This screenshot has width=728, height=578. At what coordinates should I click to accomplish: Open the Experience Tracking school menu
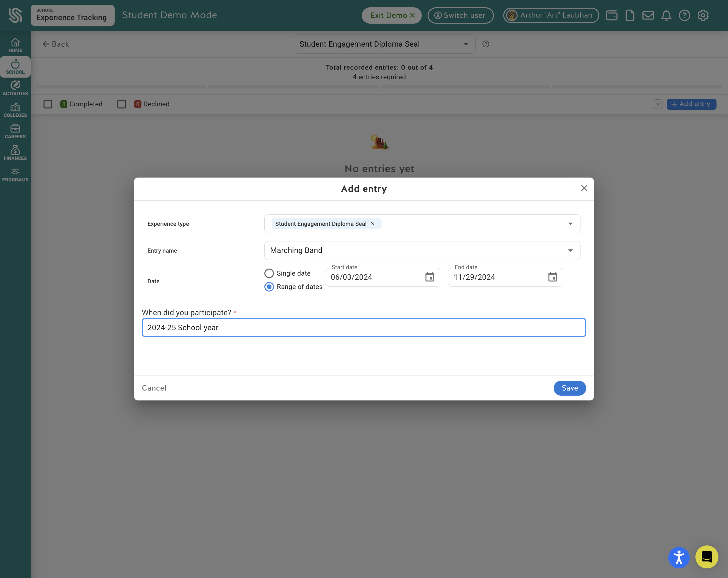(72, 15)
